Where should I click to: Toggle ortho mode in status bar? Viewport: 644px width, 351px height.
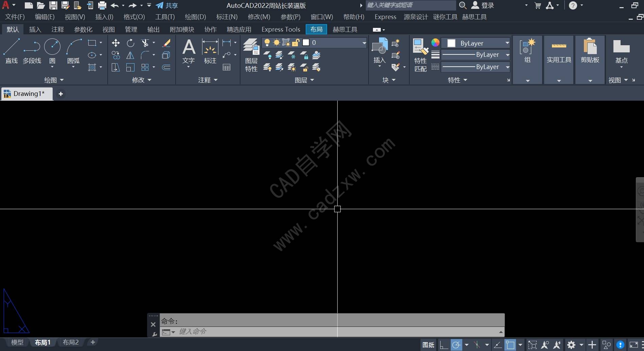point(444,345)
